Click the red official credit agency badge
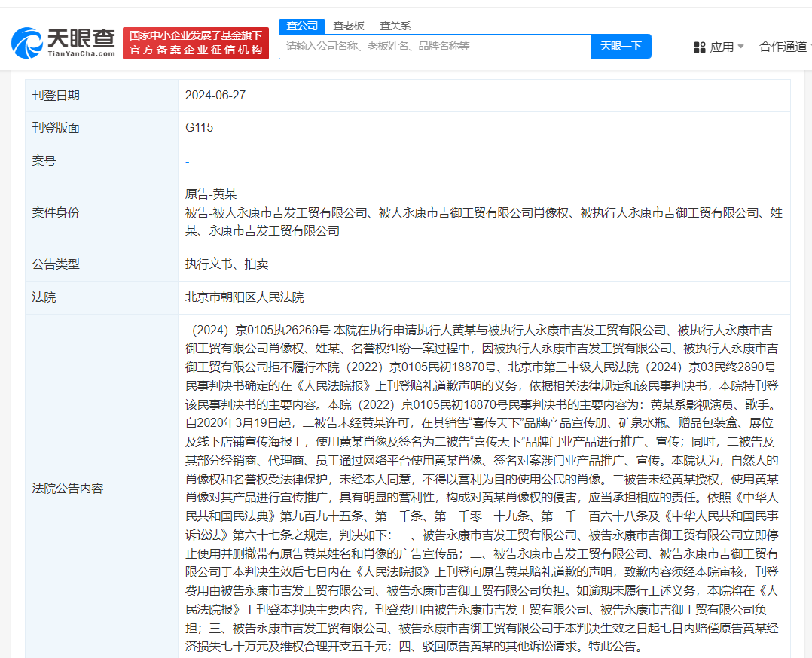The height and width of the screenshot is (658, 812). tap(196, 43)
